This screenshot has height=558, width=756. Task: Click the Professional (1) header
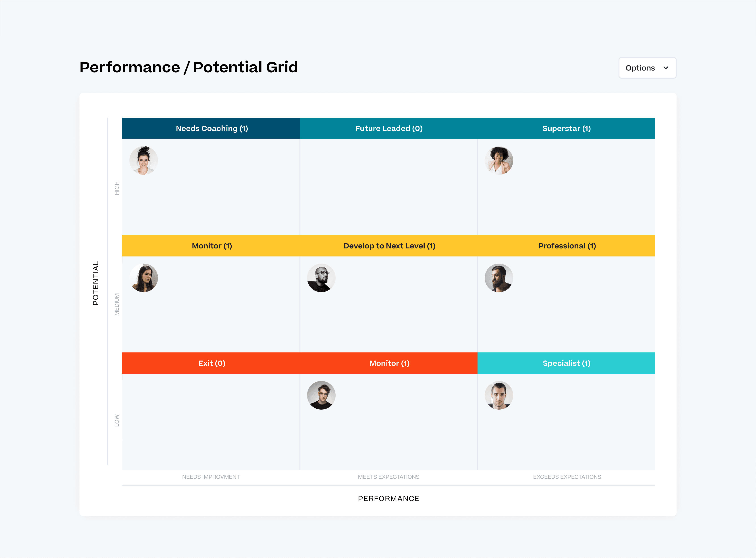(x=567, y=246)
